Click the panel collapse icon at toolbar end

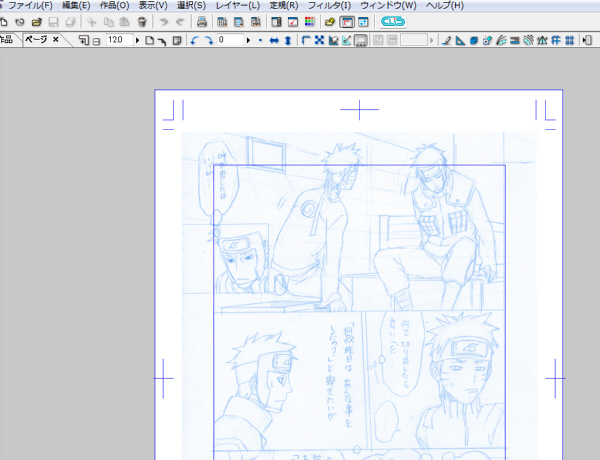click(587, 40)
